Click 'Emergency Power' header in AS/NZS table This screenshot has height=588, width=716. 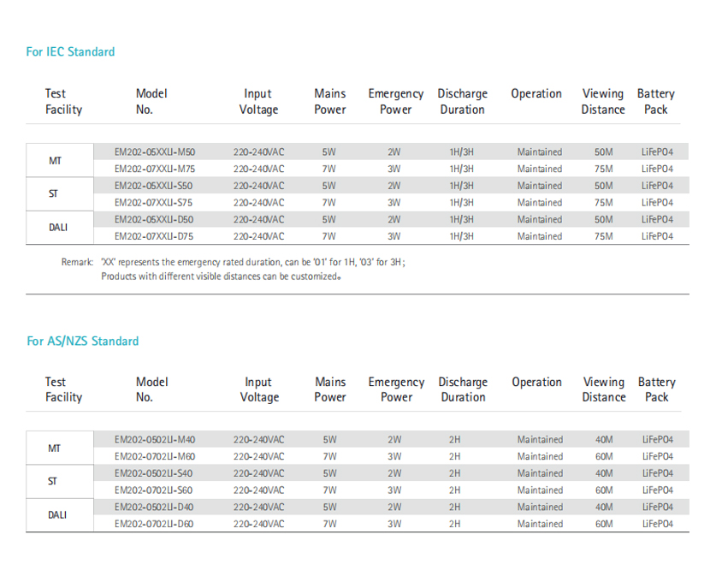396,389
